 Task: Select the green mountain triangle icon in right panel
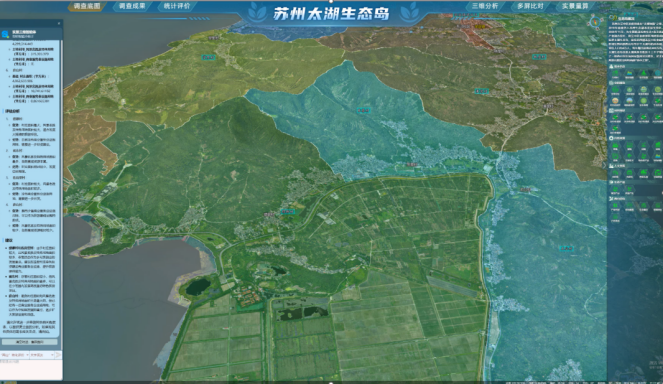(x=644, y=74)
